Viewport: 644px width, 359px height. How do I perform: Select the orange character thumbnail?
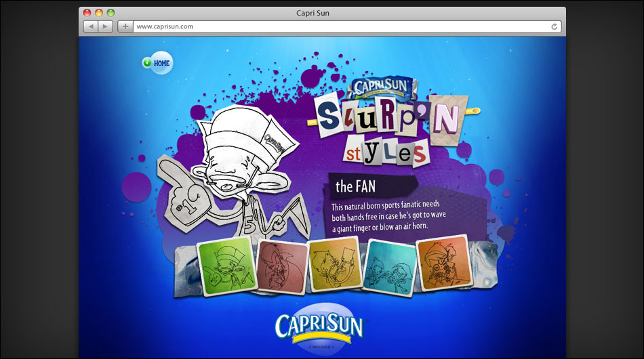[445, 263]
